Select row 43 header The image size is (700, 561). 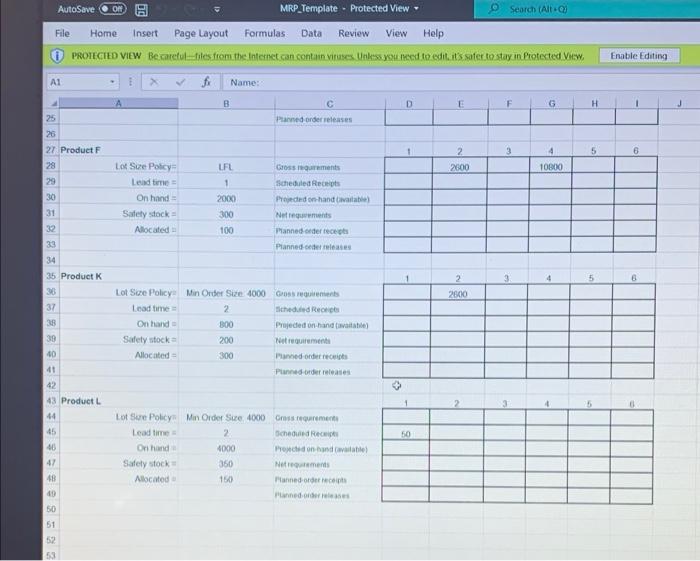[51, 401]
